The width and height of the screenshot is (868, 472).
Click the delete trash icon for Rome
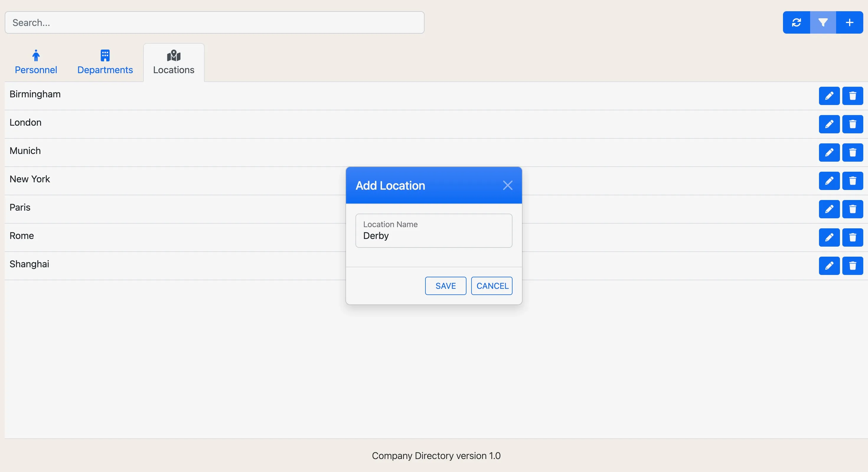pyautogui.click(x=853, y=237)
